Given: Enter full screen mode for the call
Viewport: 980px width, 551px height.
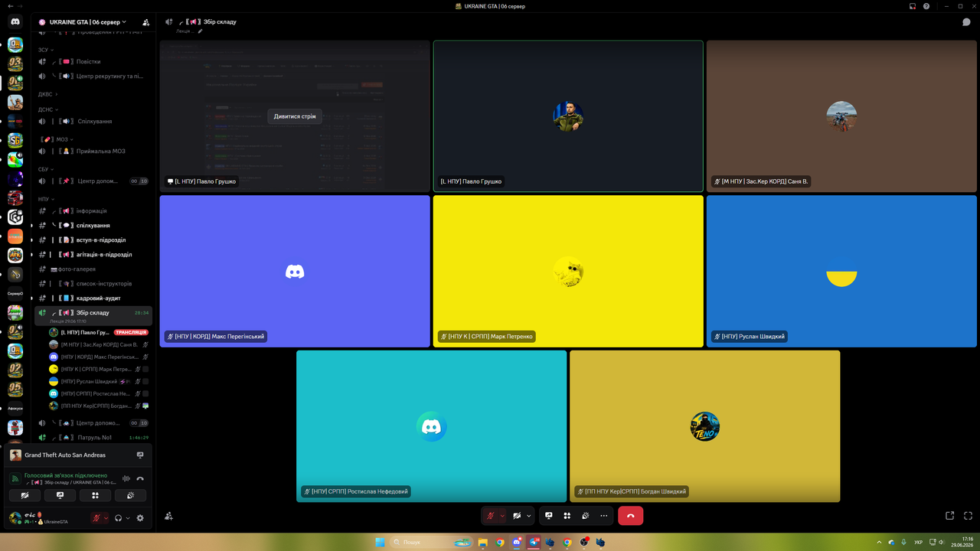Looking at the screenshot, I should 969,516.
